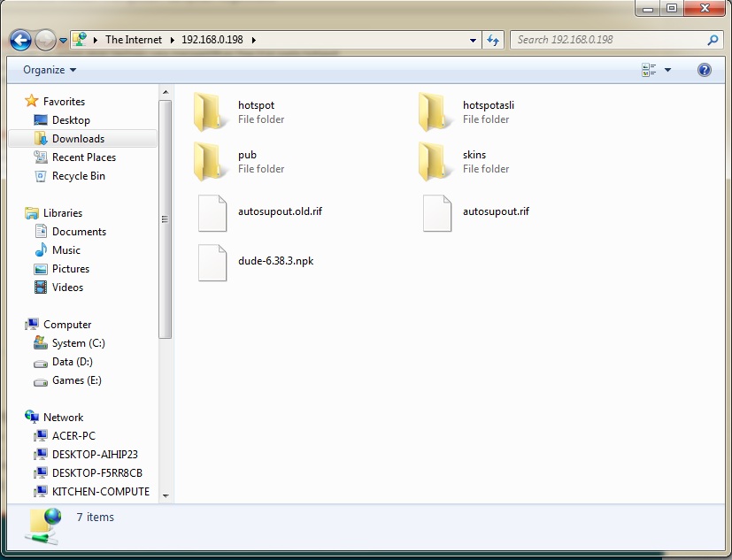Open the skins folder

[x=474, y=155]
